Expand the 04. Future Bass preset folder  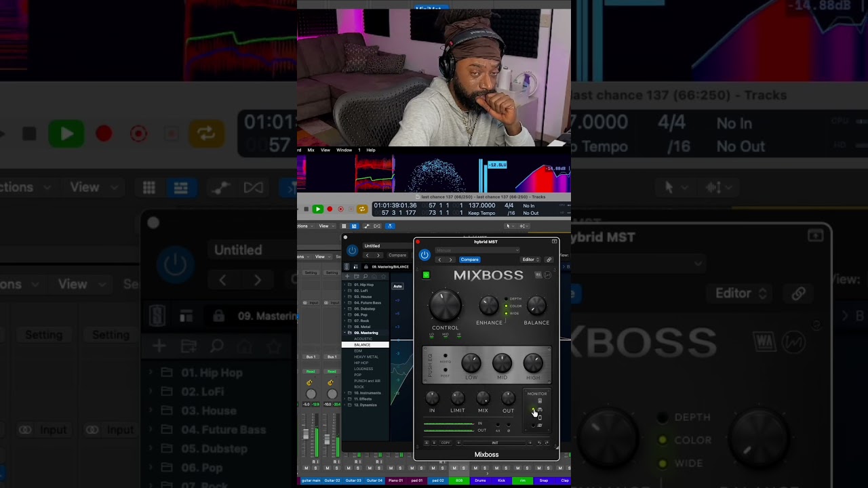point(345,302)
